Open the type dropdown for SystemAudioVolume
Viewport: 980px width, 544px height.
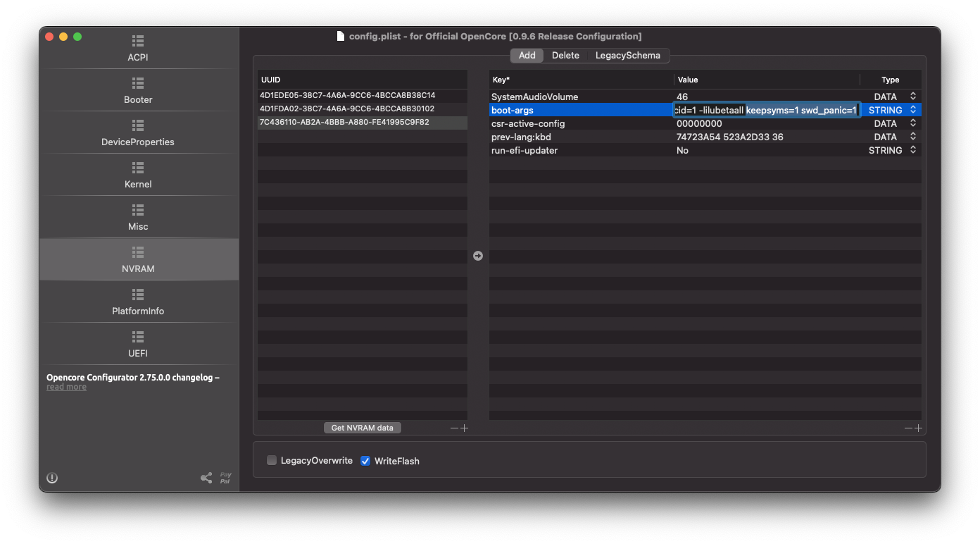[x=913, y=97]
